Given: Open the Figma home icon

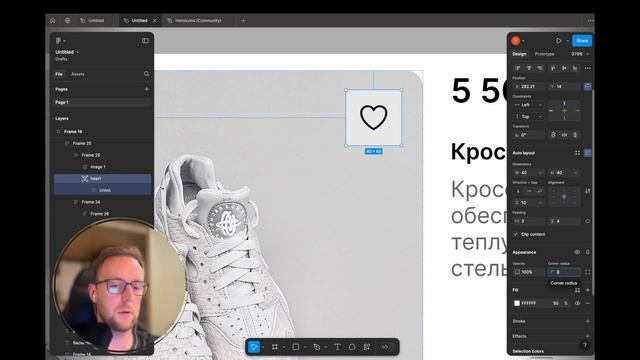Looking at the screenshot, I should (53, 20).
